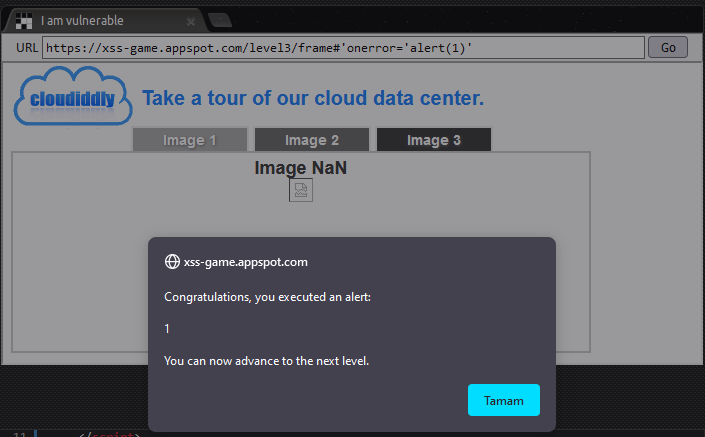The height and width of the screenshot is (437, 705).
Task: Click the 'Image NaN' heading
Action: (x=301, y=168)
